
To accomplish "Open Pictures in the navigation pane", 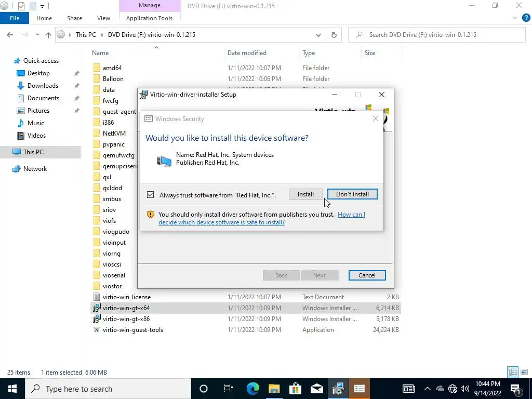I will pos(38,111).
